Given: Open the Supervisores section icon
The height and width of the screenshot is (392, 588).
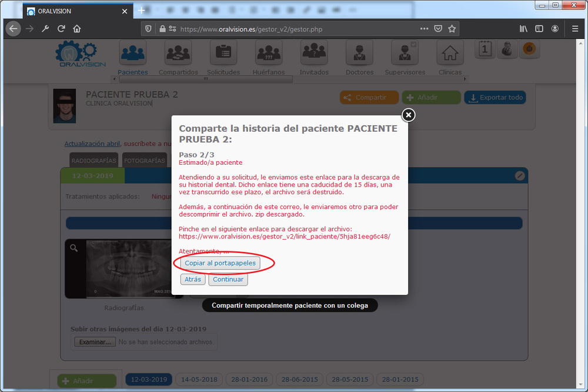Looking at the screenshot, I should click(x=405, y=54).
